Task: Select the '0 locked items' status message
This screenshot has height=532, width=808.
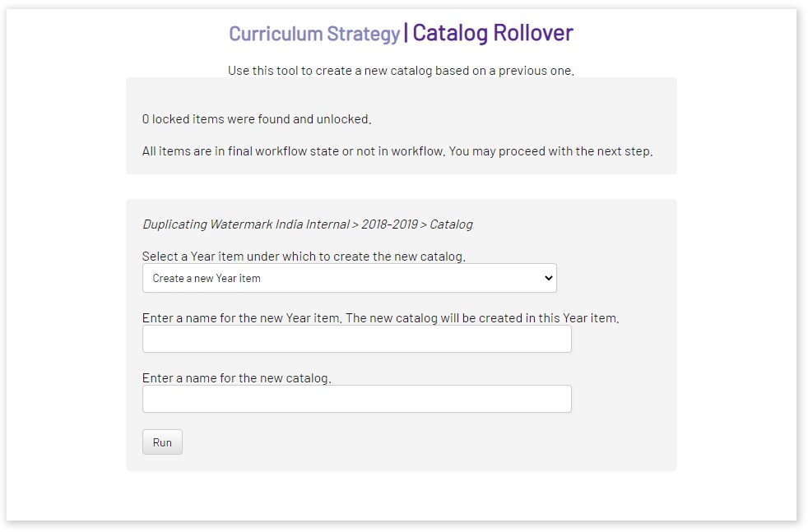Action: click(257, 119)
